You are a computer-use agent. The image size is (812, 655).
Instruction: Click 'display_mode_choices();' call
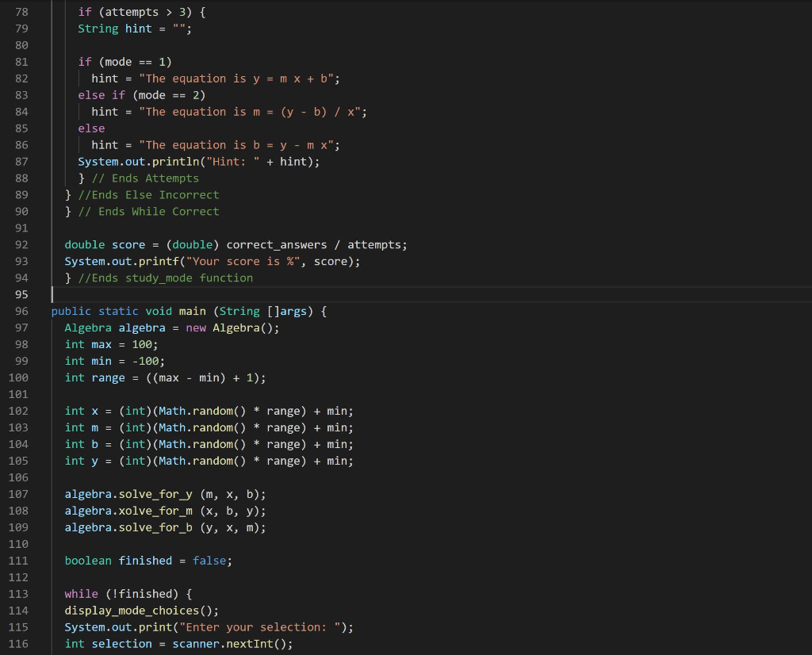[x=142, y=611]
